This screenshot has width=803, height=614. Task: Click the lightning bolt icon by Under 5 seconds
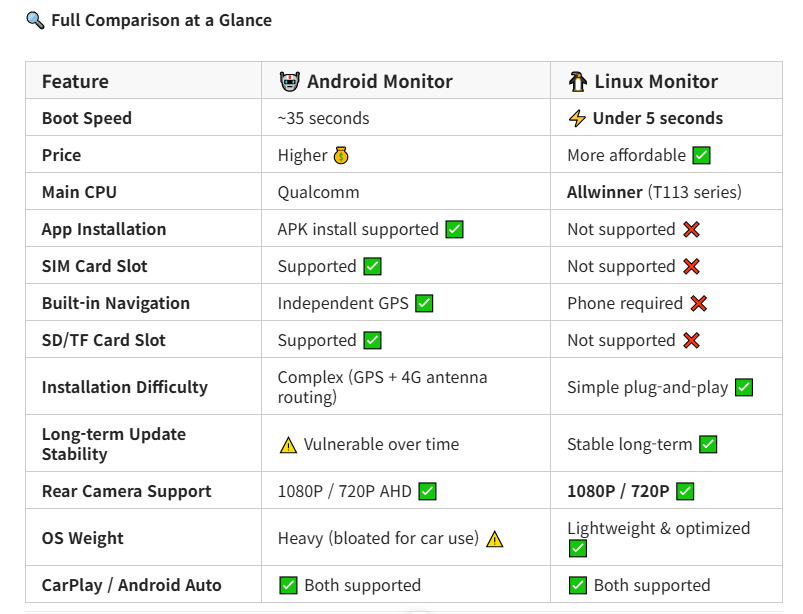(577, 119)
